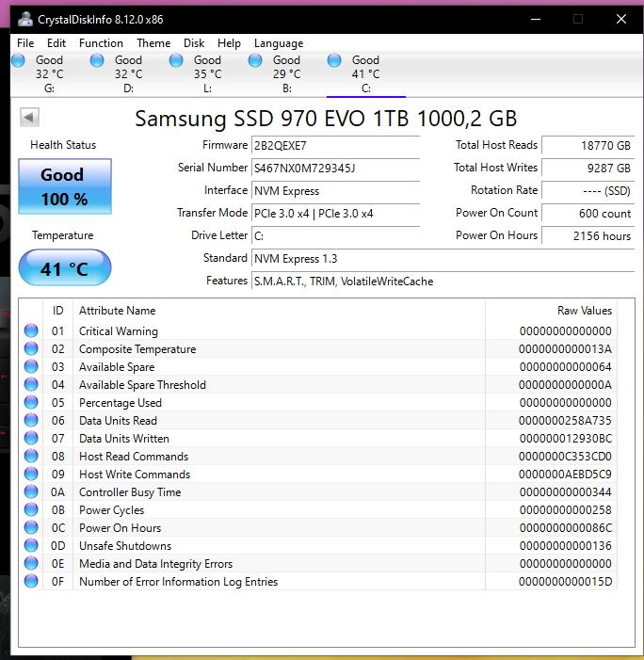The width and height of the screenshot is (644, 660).
Task: Click the Raw Values column header
Action: coord(551,311)
